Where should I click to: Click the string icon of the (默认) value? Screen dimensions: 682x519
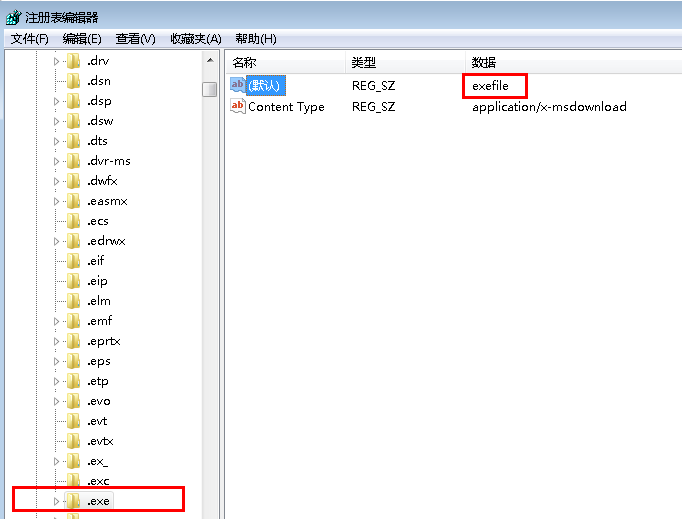point(238,86)
